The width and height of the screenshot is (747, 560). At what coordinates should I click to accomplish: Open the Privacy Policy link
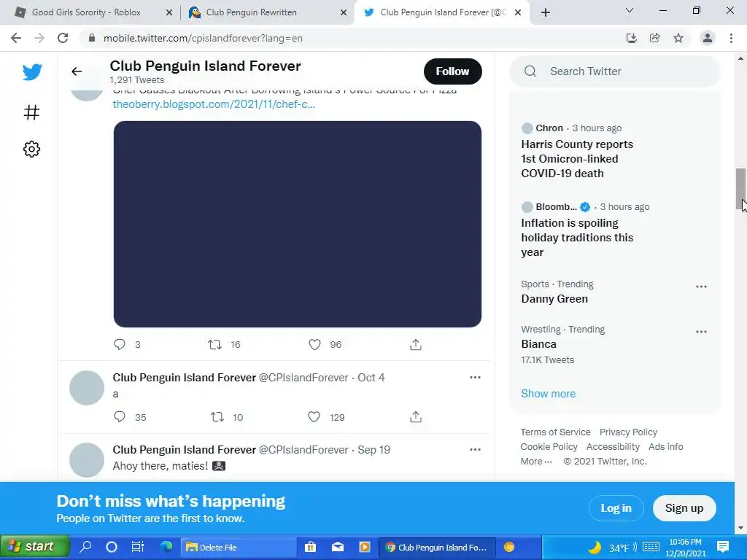coord(628,432)
